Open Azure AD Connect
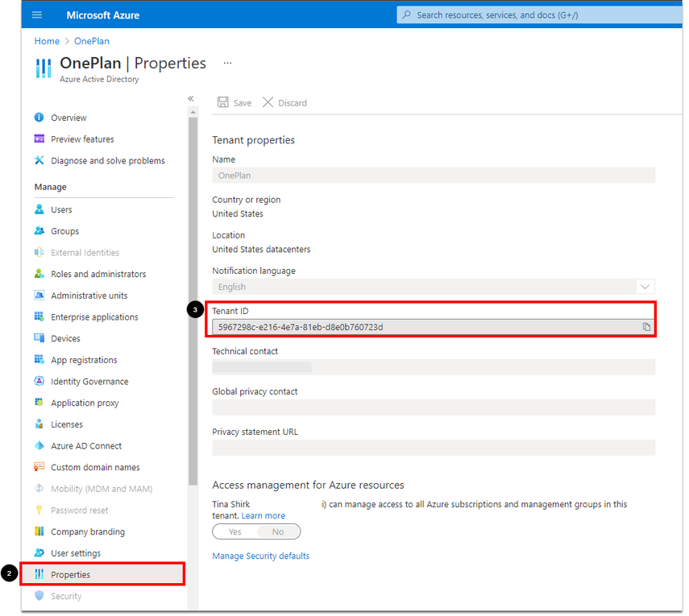This screenshot has width=689, height=616. coord(86,446)
